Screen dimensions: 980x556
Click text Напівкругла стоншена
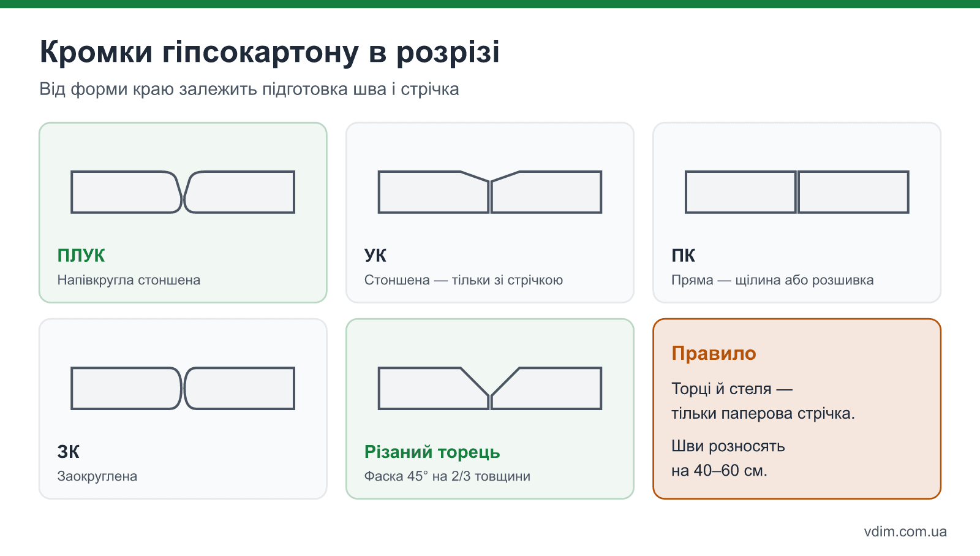(x=129, y=280)
